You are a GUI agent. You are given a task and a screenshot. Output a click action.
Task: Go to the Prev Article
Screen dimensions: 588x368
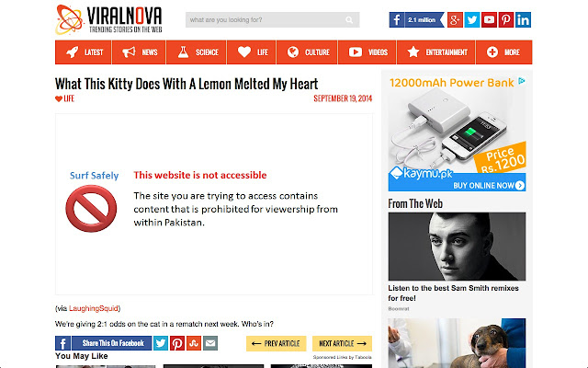(x=276, y=343)
